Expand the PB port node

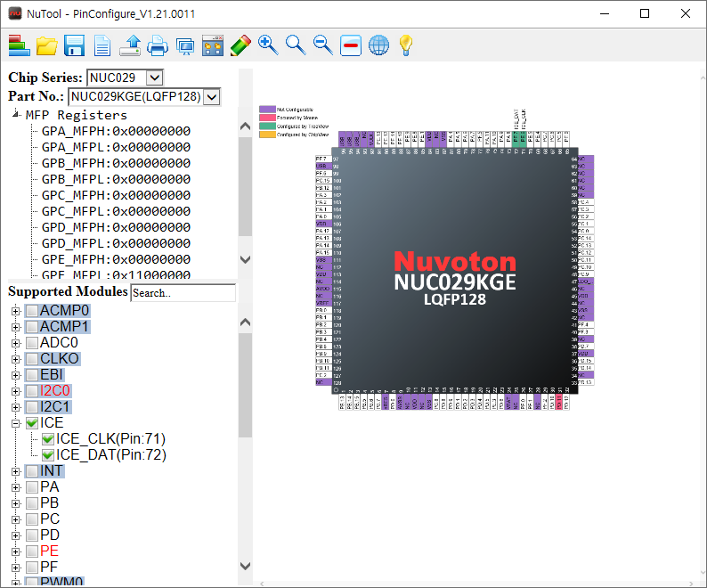coord(16,503)
